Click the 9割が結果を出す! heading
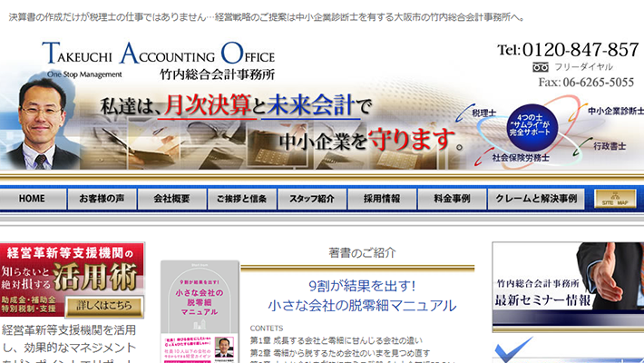The height and width of the screenshot is (363, 644). [362, 286]
